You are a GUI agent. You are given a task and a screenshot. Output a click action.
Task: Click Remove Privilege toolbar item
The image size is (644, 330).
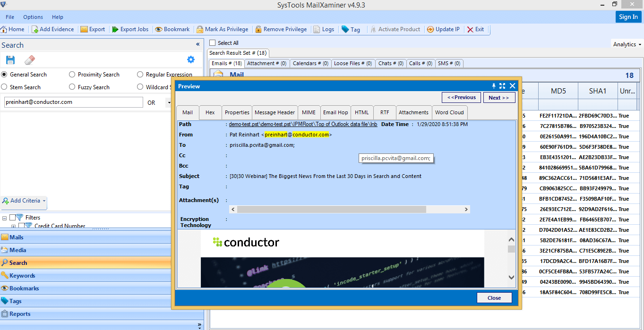coord(281,29)
